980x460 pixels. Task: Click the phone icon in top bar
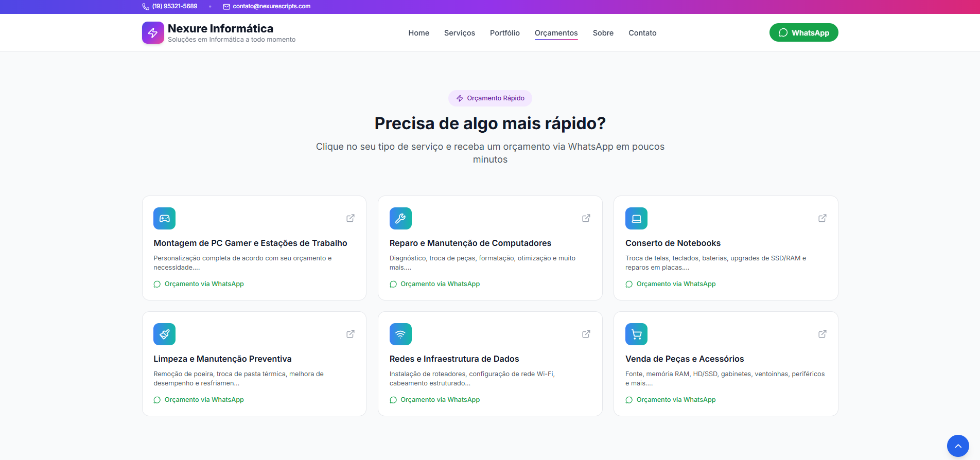(146, 7)
